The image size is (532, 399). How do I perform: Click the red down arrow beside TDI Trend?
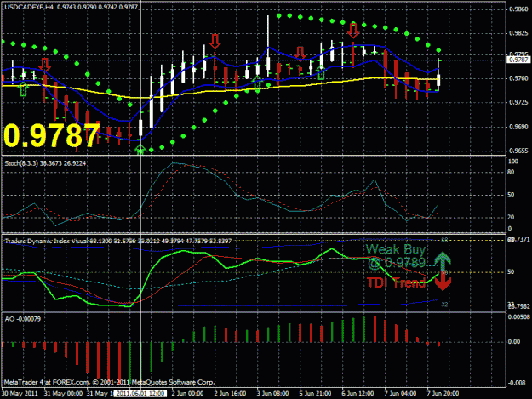(443, 282)
